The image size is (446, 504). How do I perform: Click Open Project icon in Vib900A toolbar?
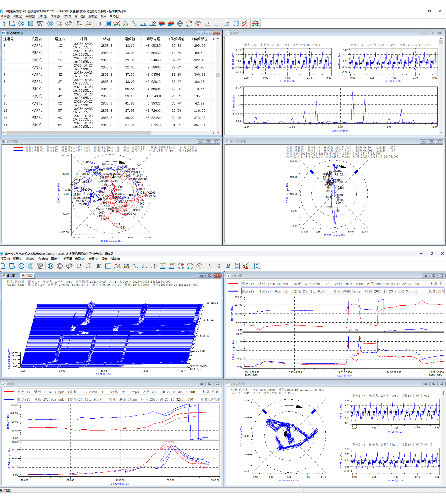(x=12, y=24)
